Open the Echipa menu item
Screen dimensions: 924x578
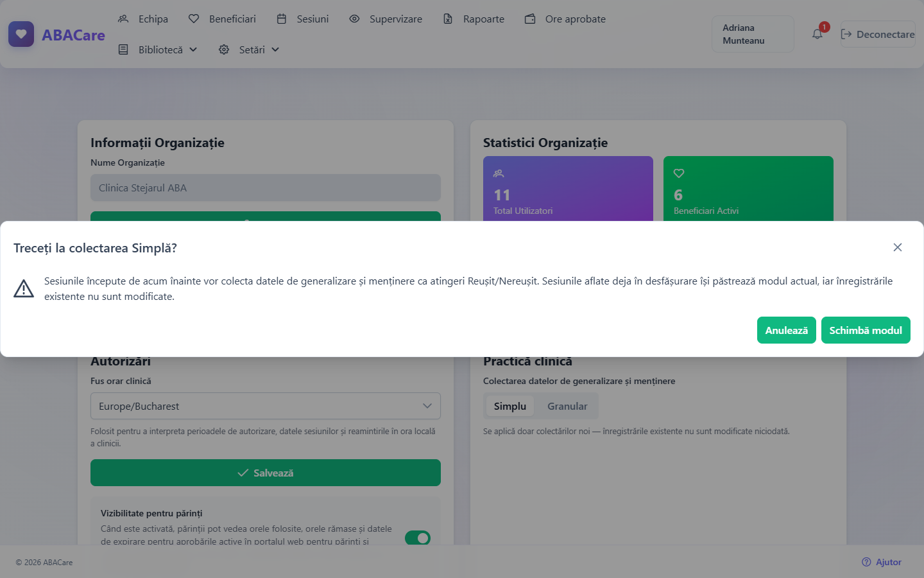pos(143,19)
